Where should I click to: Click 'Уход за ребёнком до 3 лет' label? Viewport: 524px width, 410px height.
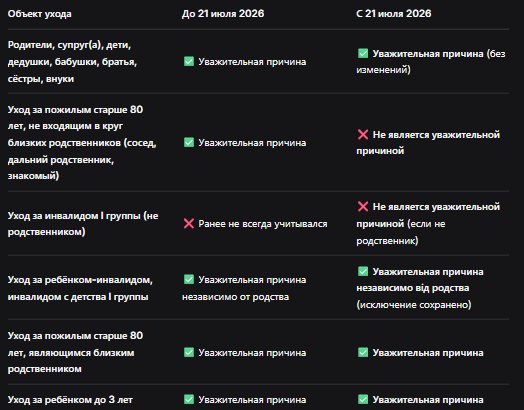click(x=70, y=400)
